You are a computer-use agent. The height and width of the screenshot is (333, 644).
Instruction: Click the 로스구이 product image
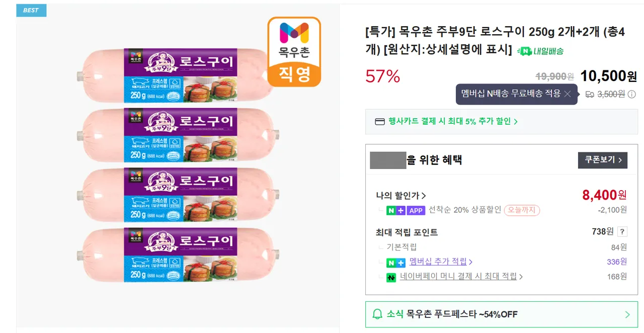[178, 166]
